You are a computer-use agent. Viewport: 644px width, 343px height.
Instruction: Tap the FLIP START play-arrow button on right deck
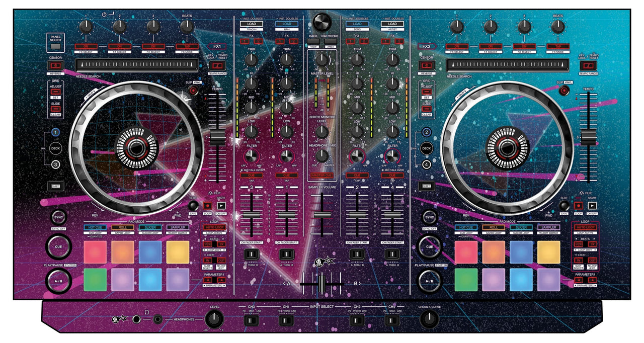593,205
